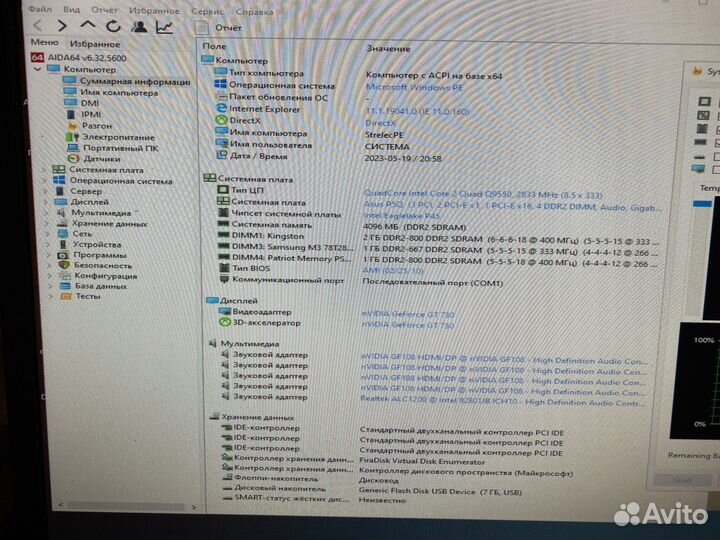Click the Тесты tree icon

66,296
